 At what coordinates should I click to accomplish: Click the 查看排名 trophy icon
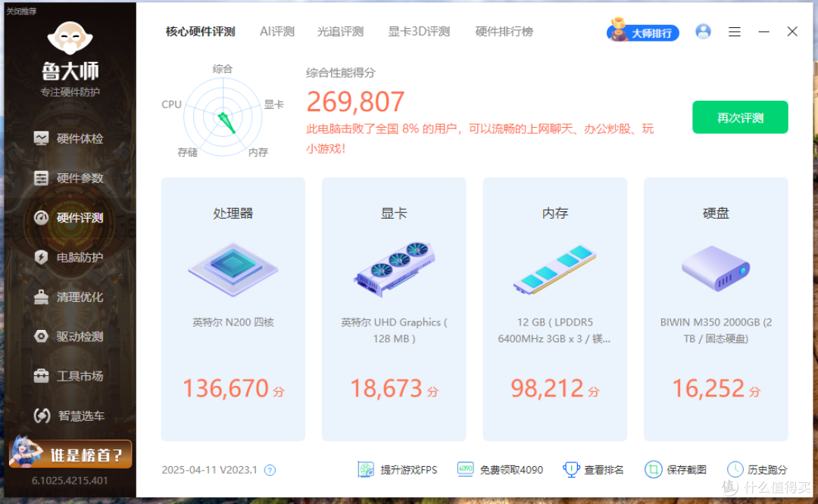[x=571, y=470]
